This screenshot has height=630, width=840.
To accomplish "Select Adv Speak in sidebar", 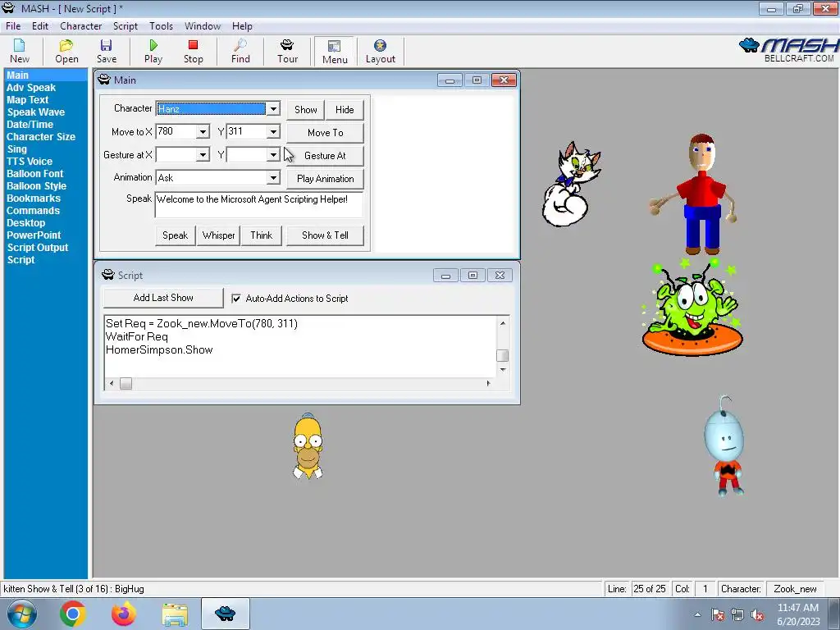I will 31,87.
